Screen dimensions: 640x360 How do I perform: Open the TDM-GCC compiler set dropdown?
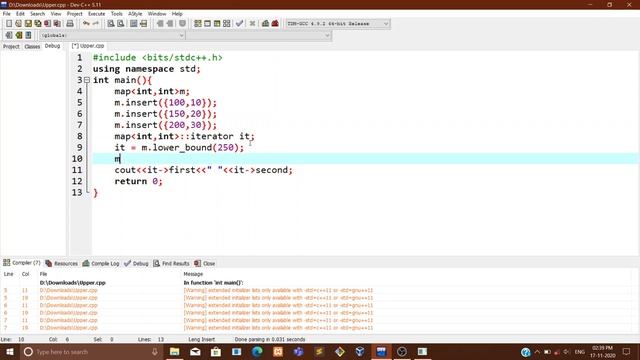click(338, 24)
